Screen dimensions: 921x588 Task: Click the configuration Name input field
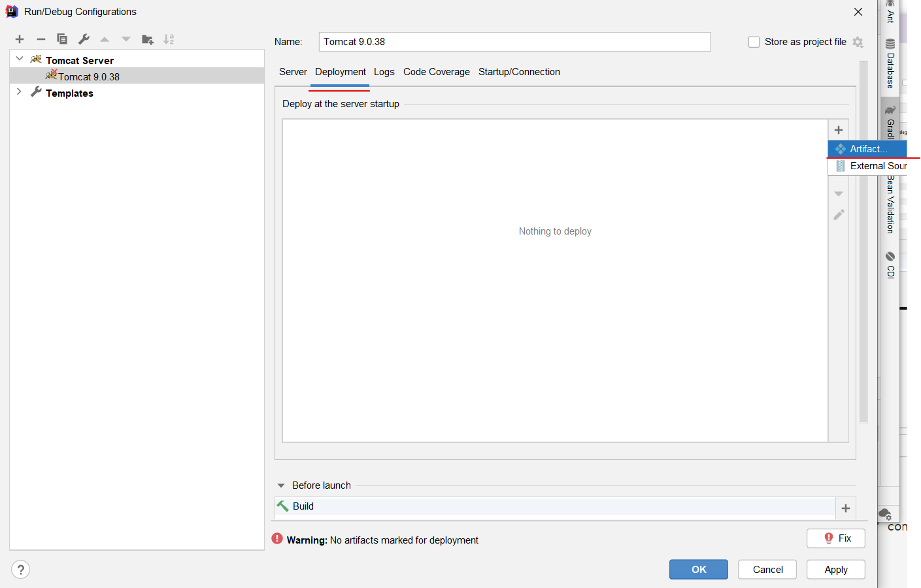(x=514, y=42)
